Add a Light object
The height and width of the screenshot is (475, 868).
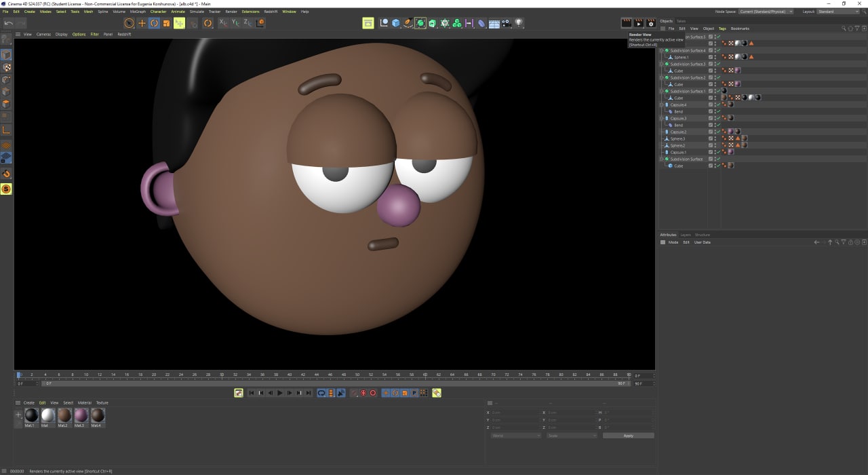pos(519,23)
